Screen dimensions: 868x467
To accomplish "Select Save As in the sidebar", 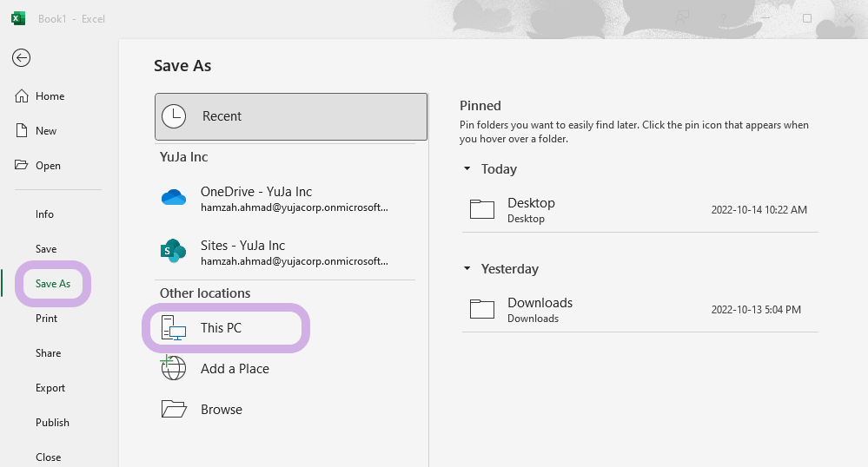I will 53,283.
